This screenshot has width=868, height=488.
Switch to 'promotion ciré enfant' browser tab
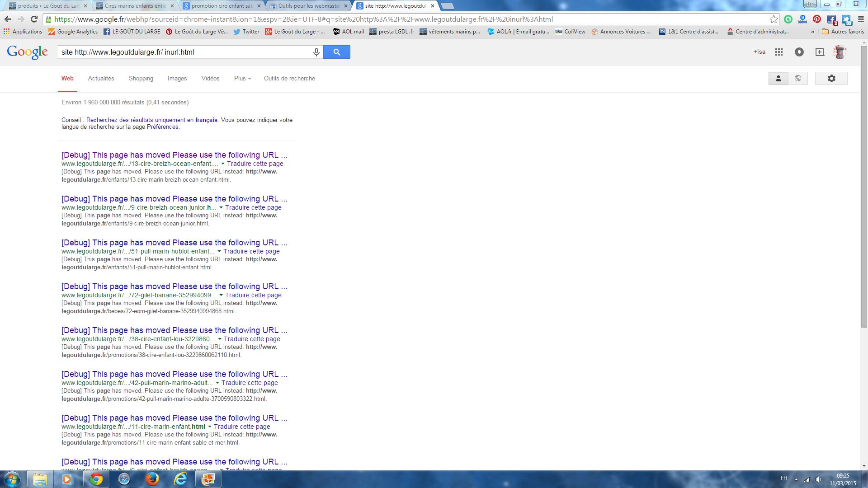point(222,6)
